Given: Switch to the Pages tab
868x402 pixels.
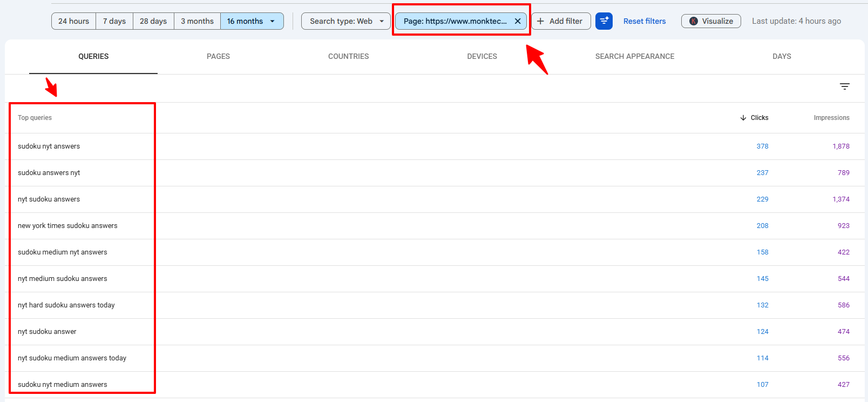Looking at the screenshot, I should click(x=218, y=56).
